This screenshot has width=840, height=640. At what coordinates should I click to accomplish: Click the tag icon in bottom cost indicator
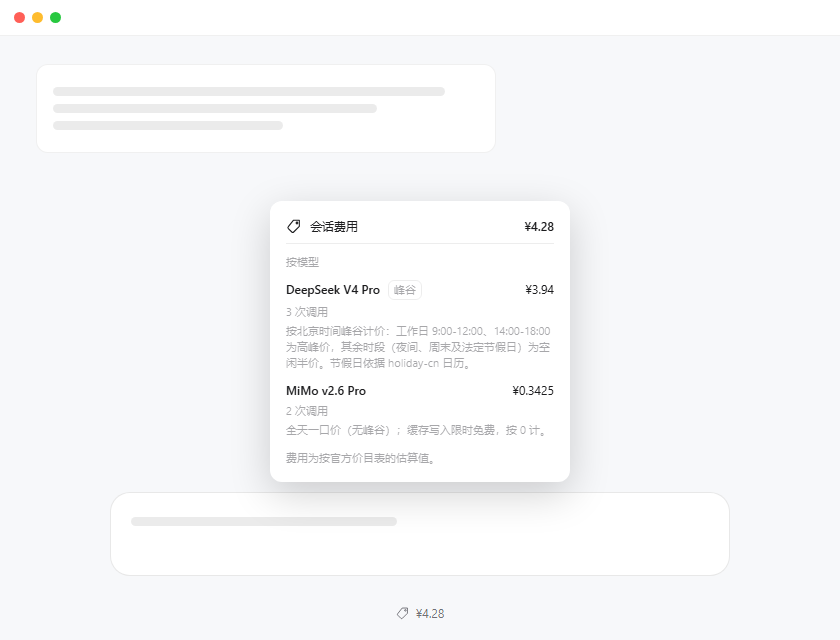coord(402,613)
